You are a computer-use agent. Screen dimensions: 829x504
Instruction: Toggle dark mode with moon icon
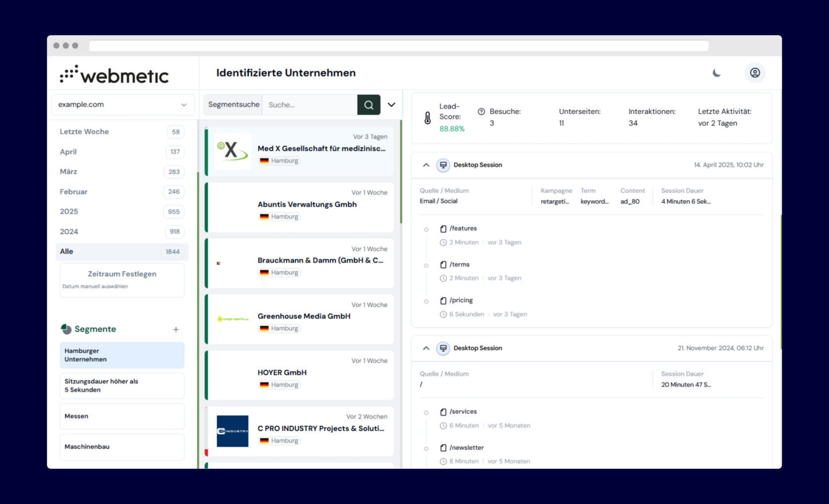point(717,73)
